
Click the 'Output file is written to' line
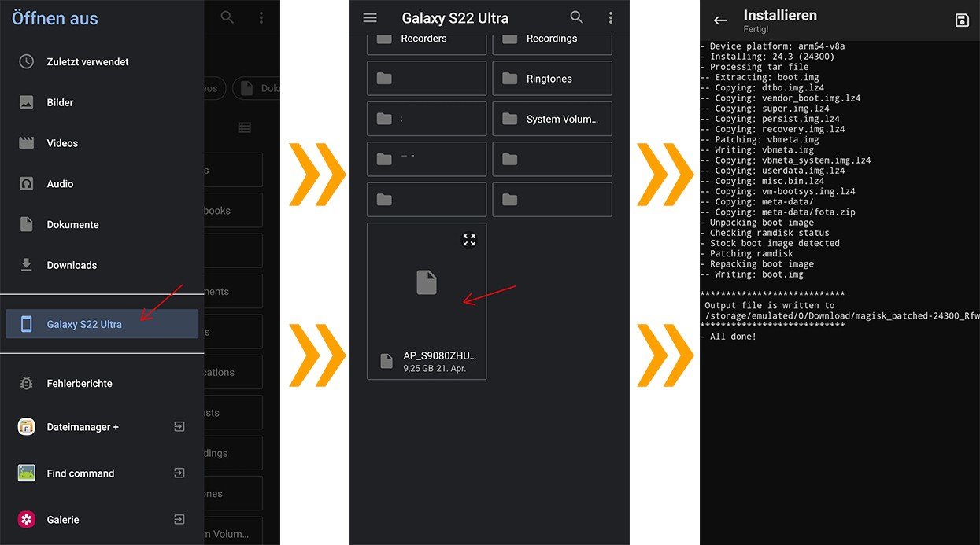point(770,305)
